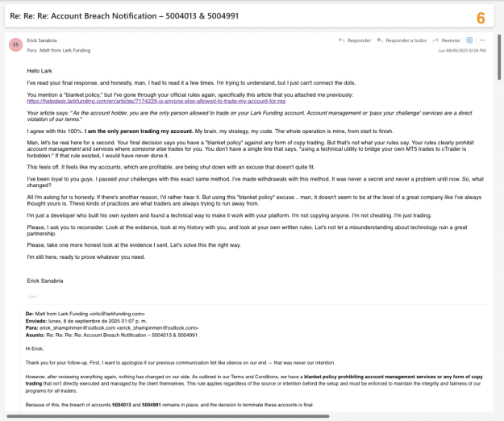
Task: Click the message date Lun 08/09/2025
Action: click(462, 51)
